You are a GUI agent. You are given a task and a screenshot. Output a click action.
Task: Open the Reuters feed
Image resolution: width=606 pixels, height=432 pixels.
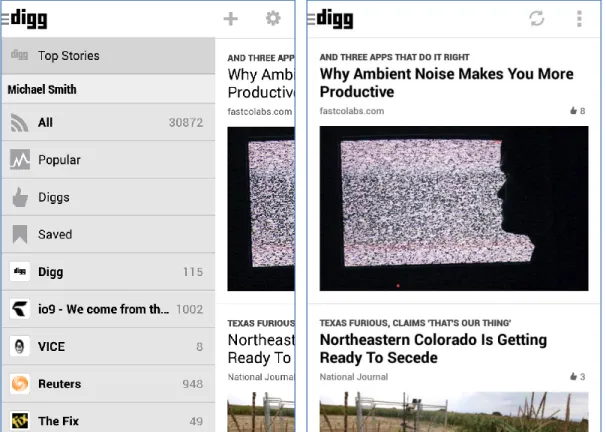tap(108, 383)
